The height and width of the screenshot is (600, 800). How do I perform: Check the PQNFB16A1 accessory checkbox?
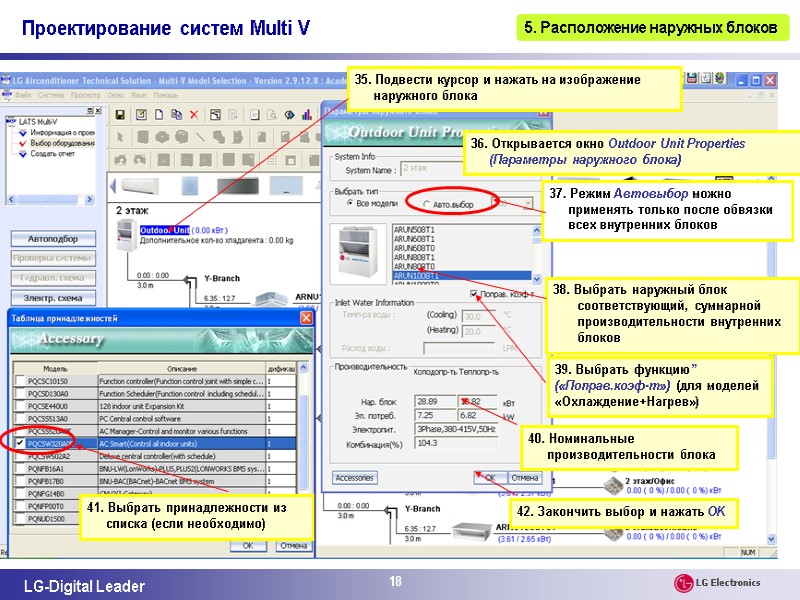tap(20, 468)
